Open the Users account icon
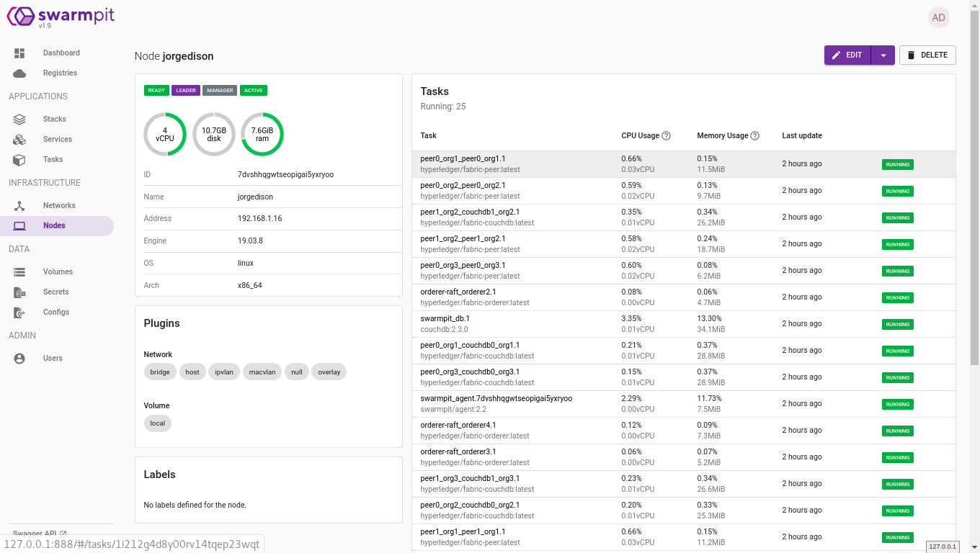 [x=19, y=359]
